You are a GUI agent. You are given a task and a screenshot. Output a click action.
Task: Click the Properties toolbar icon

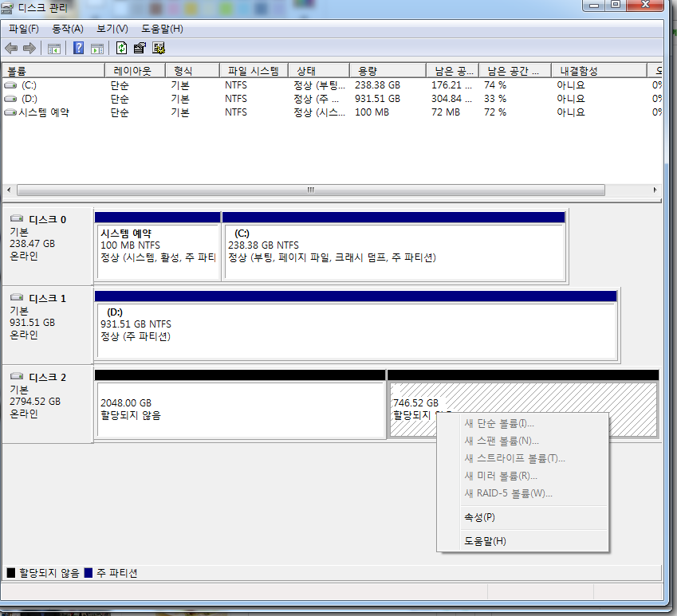(x=140, y=48)
